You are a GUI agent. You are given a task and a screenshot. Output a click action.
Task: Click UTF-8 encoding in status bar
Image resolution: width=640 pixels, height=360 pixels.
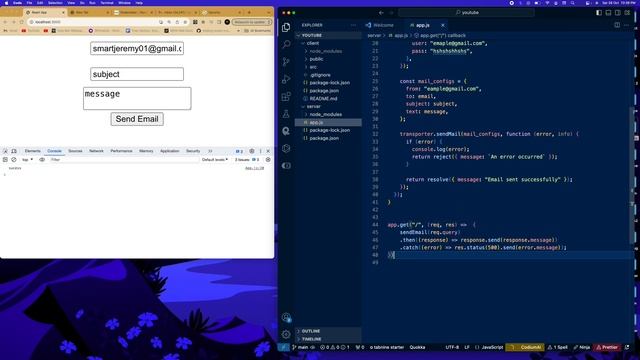coord(452,347)
